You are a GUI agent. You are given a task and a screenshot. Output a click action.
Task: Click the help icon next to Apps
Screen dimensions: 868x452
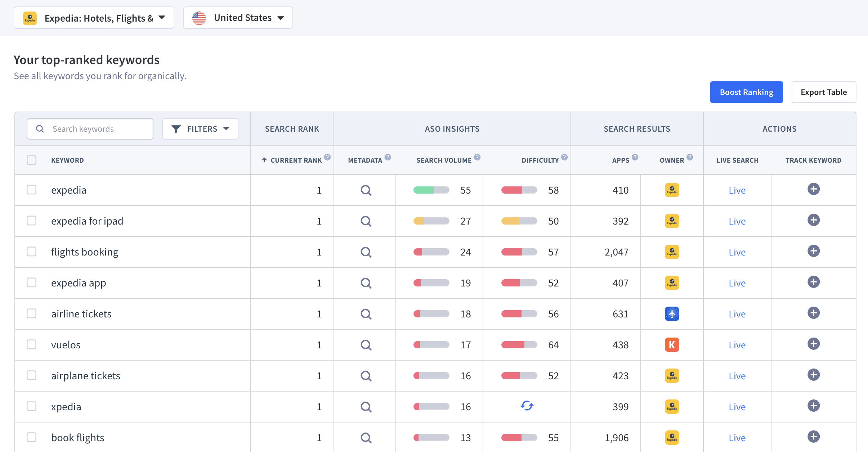coord(635,157)
